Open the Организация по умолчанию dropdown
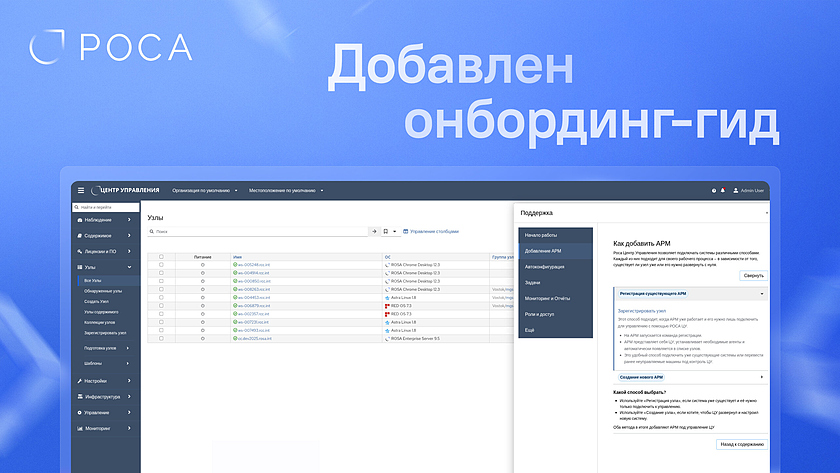This screenshot has width=840, height=473. [x=204, y=190]
